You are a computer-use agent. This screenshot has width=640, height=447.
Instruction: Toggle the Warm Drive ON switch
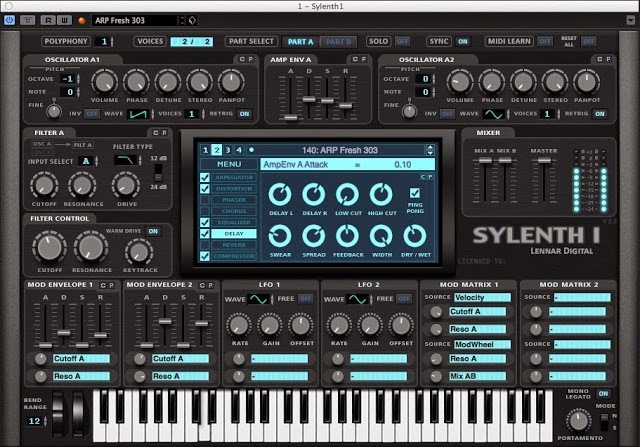(153, 231)
